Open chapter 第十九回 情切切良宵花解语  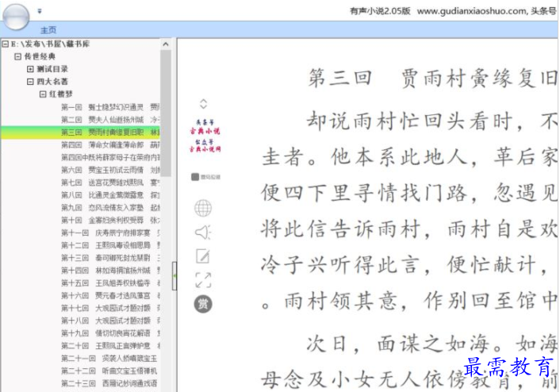110,333
